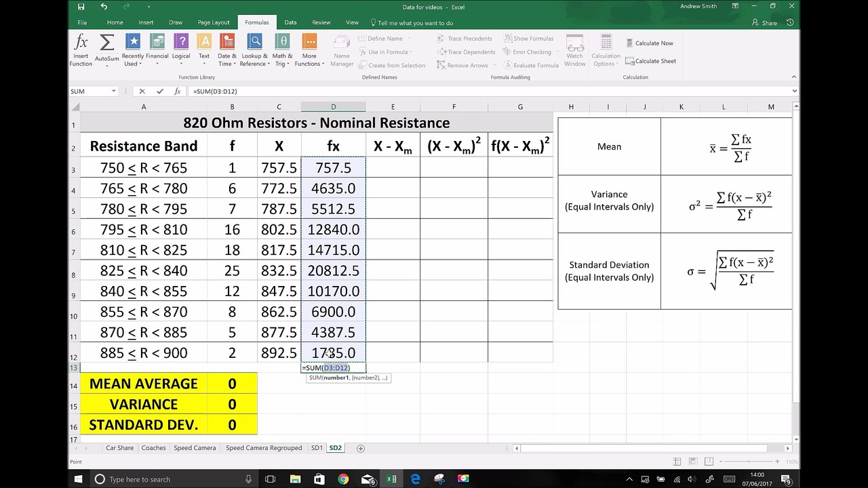This screenshot has height=488, width=868.
Task: Add a new sheet with the plus icon
Action: 361,448
